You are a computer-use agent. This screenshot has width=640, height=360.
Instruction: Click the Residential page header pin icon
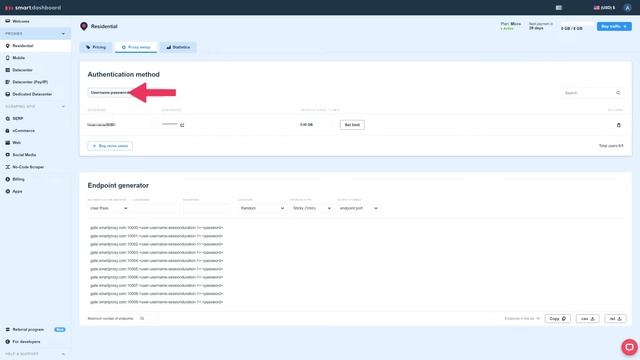[x=84, y=27]
